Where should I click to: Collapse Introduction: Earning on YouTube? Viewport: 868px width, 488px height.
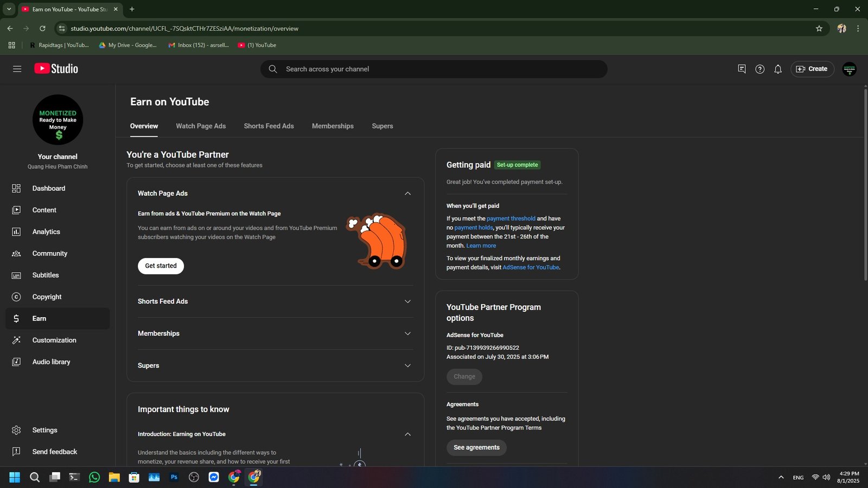tap(407, 434)
